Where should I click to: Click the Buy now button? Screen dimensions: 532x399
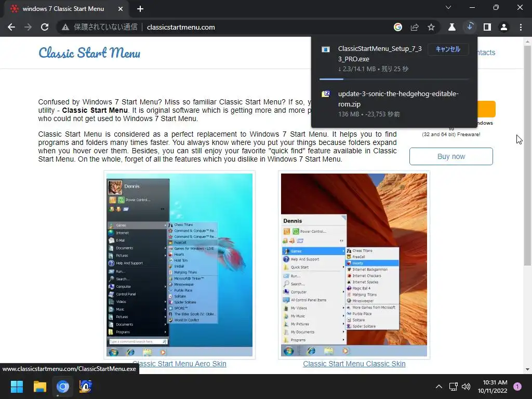click(x=451, y=156)
